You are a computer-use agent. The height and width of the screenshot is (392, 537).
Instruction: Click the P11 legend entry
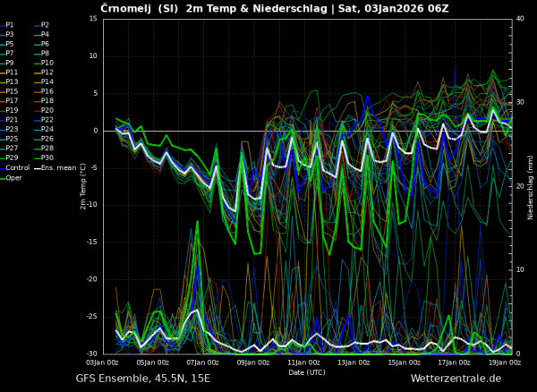(x=9, y=72)
